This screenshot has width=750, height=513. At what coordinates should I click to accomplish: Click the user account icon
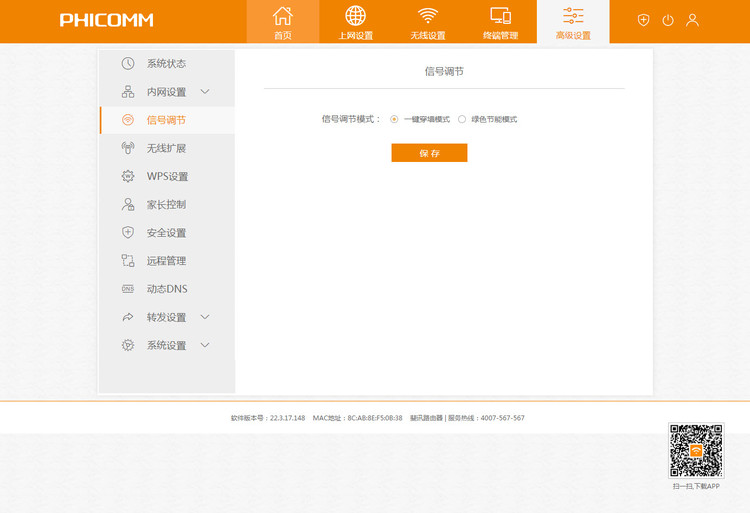[x=692, y=20]
